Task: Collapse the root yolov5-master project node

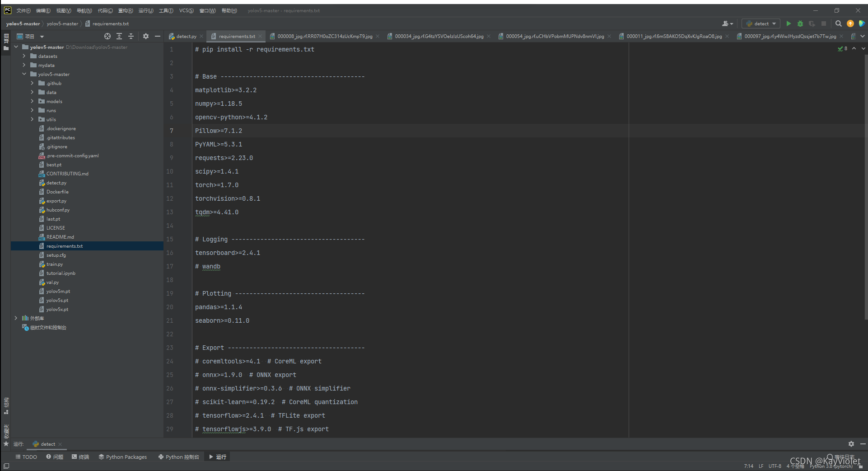Action: [16, 47]
